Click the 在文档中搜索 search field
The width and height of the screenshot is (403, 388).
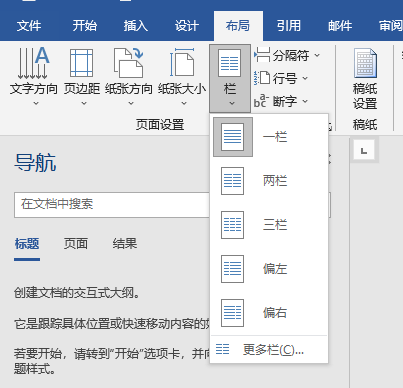click(x=112, y=204)
